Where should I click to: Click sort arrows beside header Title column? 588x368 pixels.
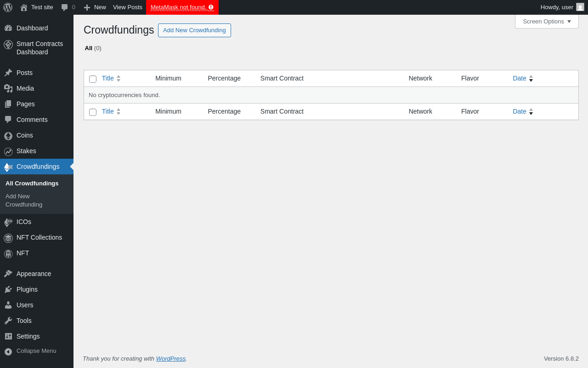click(119, 79)
